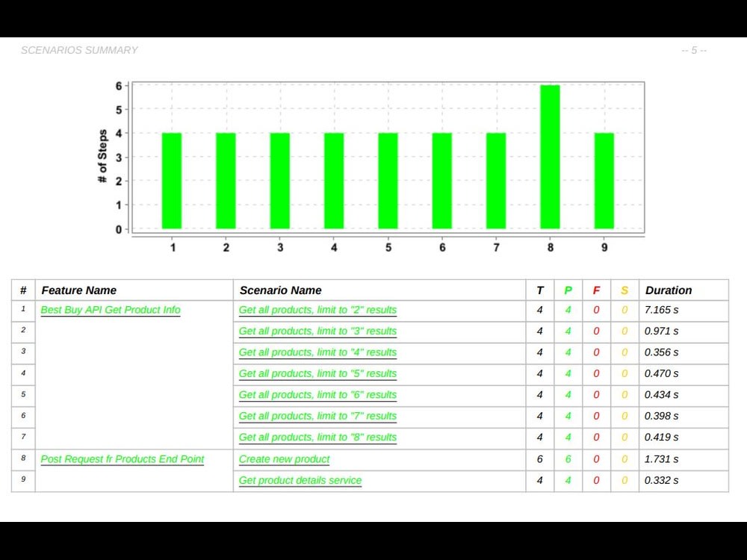Open scenario "Get all products, limit to "4" results"
This screenshot has height=560, width=747.
tap(317, 352)
